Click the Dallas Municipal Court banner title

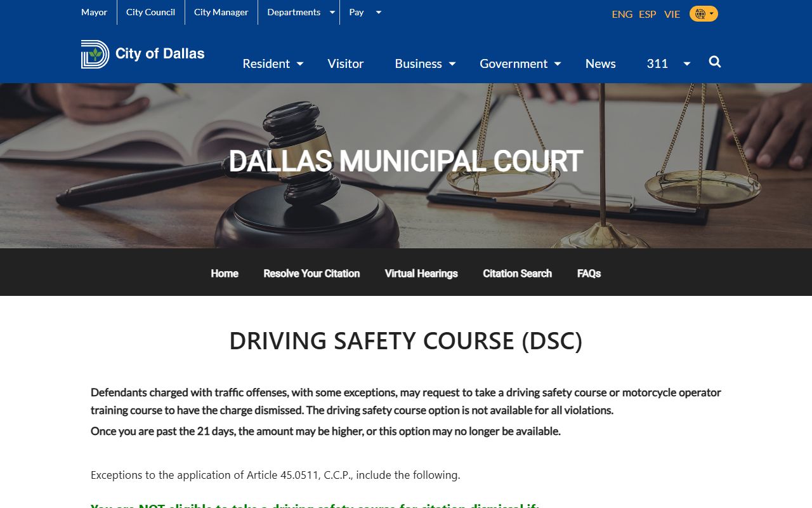click(x=406, y=161)
